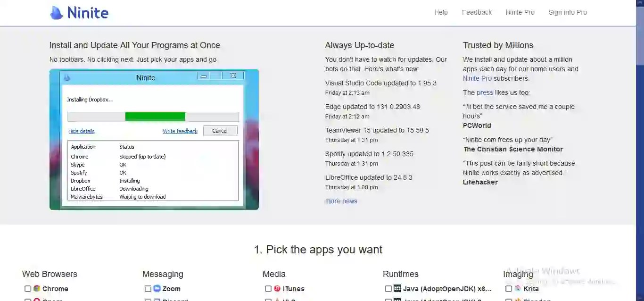Open the Feedback link in header
The image size is (644, 301).
coord(477,12)
